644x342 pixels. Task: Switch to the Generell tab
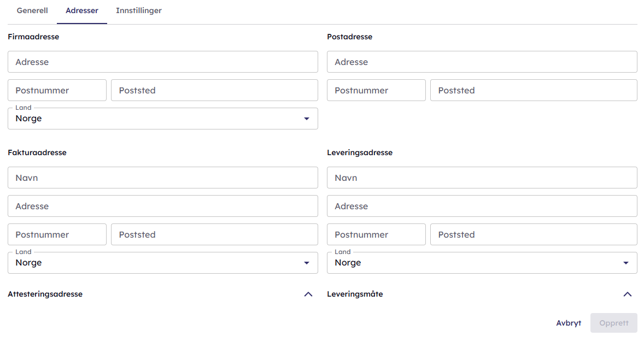tap(32, 11)
